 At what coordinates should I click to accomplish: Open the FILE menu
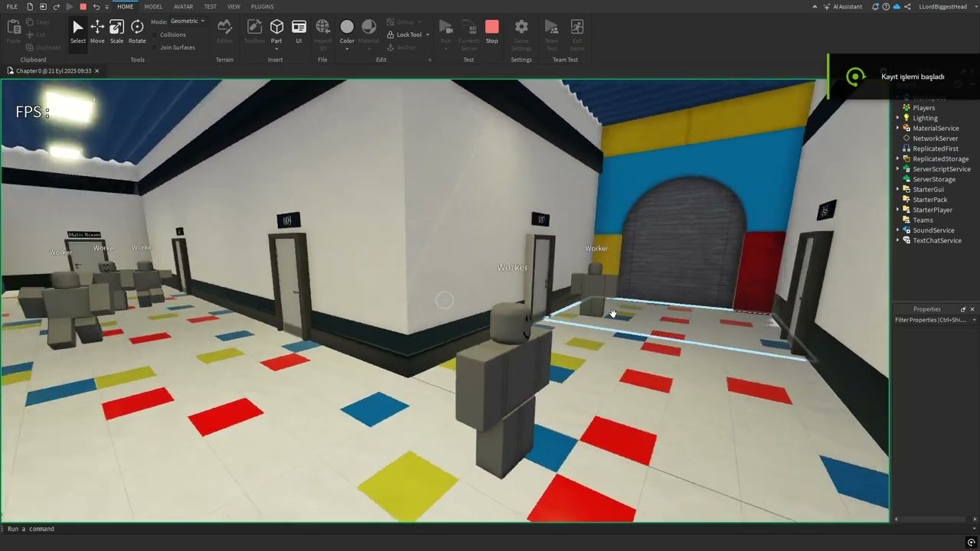(11, 6)
